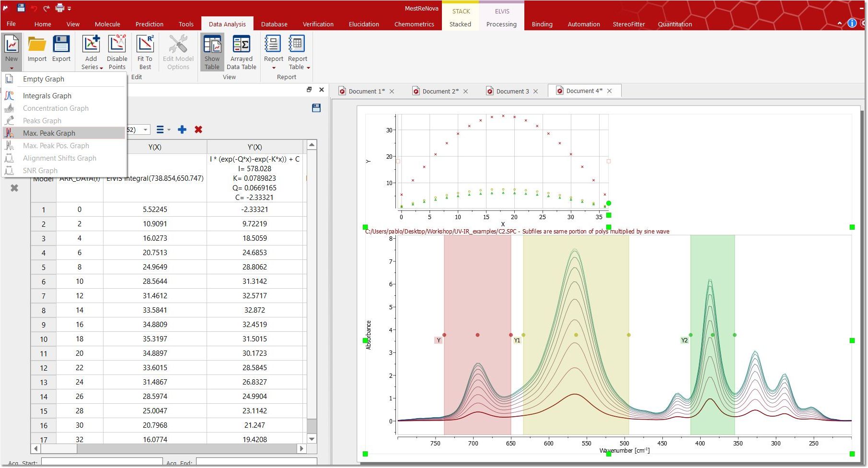Select row header 10 in table
Image resolution: width=868 pixels, height=468 pixels.
44,339
